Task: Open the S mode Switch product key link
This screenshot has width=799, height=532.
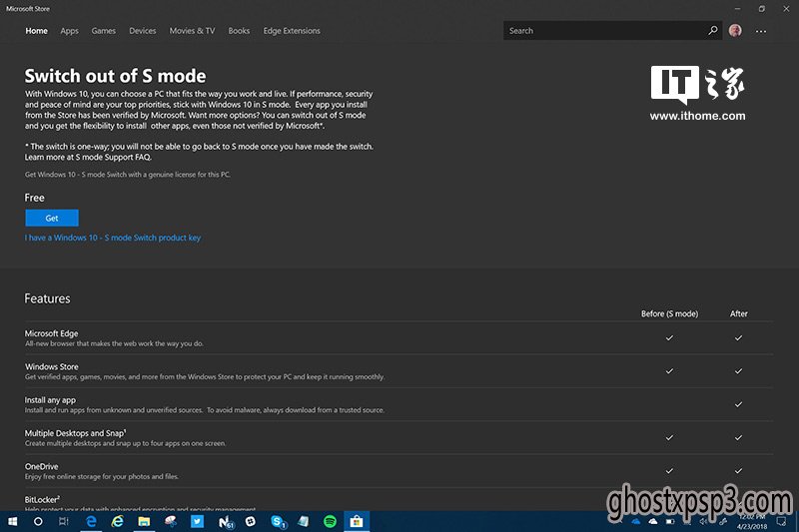Action: coord(113,238)
